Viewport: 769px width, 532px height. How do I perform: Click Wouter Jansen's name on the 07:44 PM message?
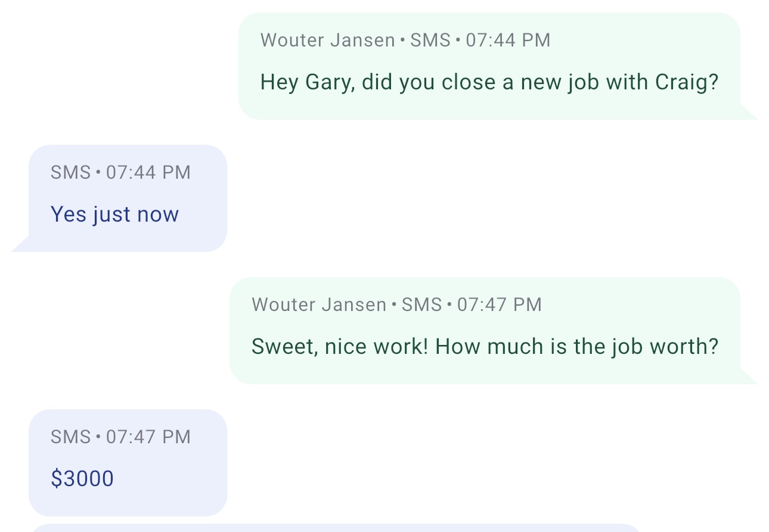[x=328, y=41]
